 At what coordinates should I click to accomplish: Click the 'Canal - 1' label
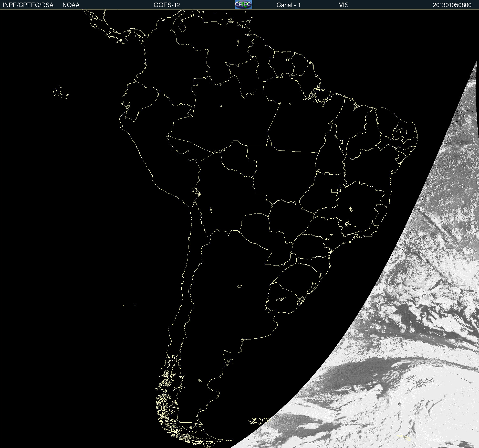[288, 5]
